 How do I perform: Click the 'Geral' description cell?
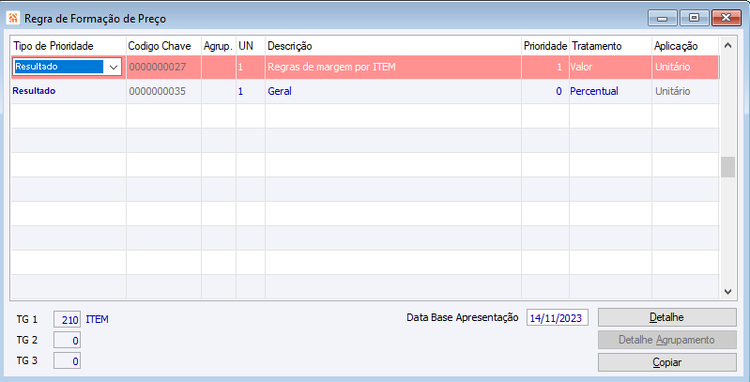393,91
